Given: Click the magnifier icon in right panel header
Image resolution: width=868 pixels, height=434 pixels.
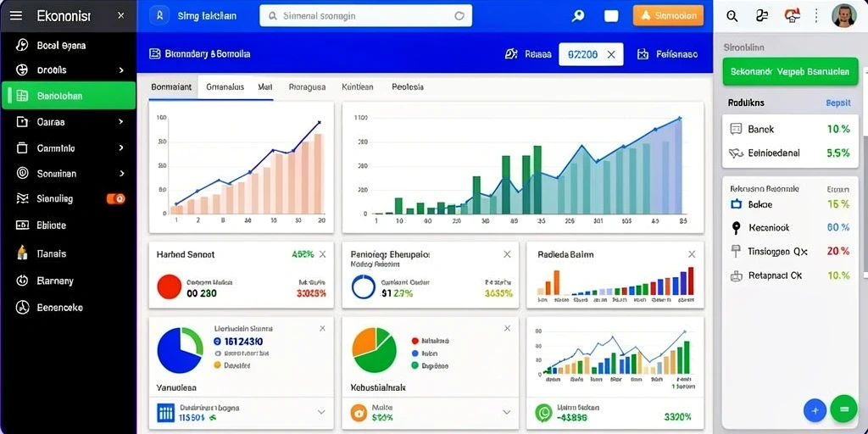Looking at the screenshot, I should pyautogui.click(x=732, y=16).
